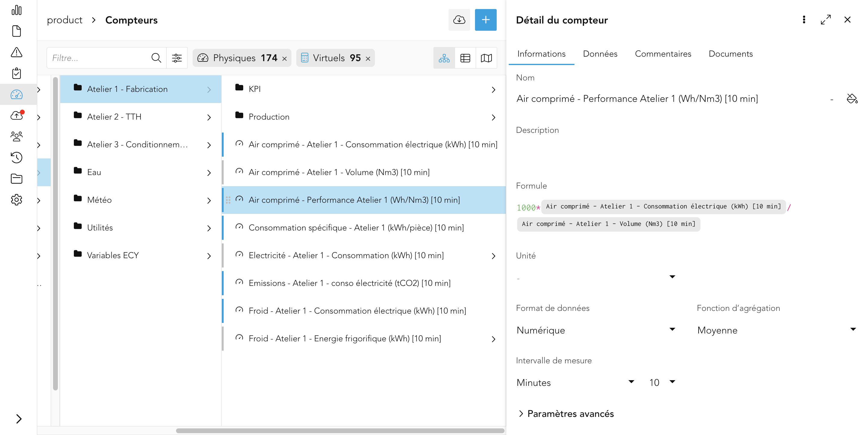The height and width of the screenshot is (435, 868).
Task: Click the search magnifier icon
Action: [156, 58]
